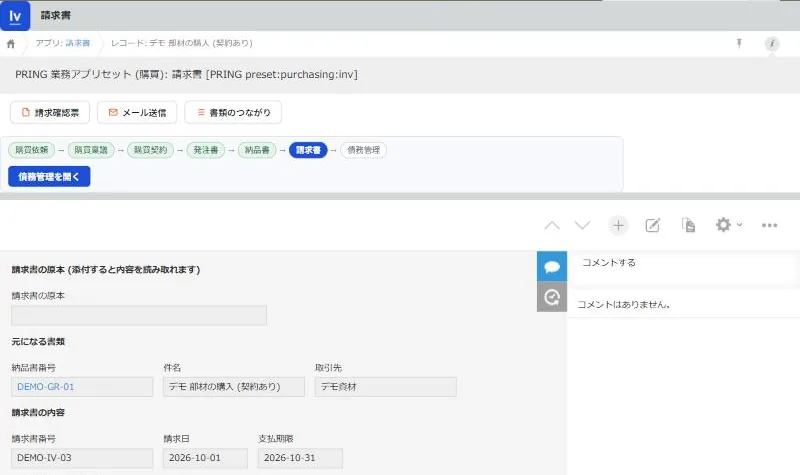This screenshot has height=475, width=800.
Task: Show the comments panel speech bubble icon
Action: click(552, 266)
